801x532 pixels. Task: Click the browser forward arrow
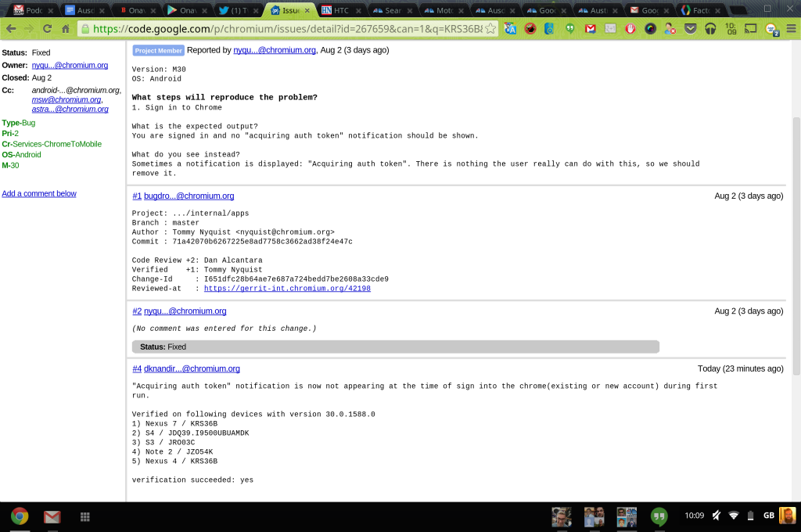(x=29, y=29)
